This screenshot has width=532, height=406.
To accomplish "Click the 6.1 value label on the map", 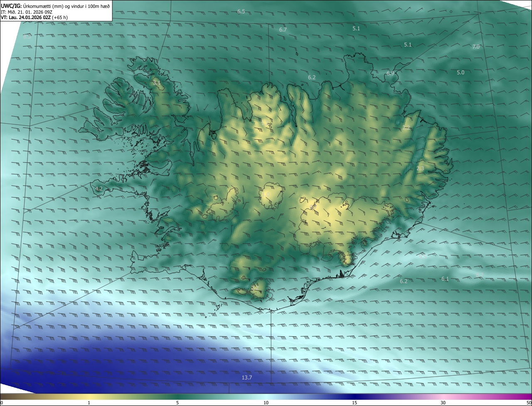I will click(x=445, y=279).
